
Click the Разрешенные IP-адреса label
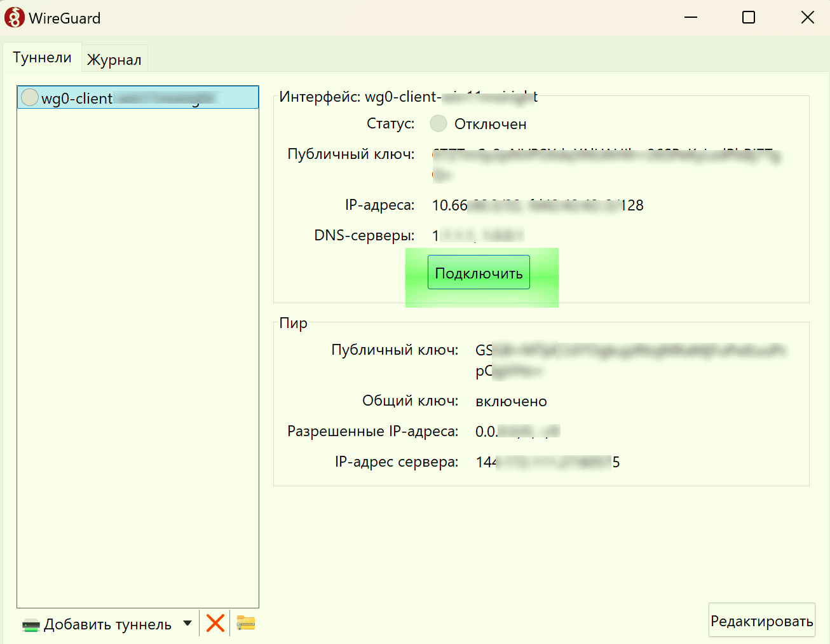(372, 431)
